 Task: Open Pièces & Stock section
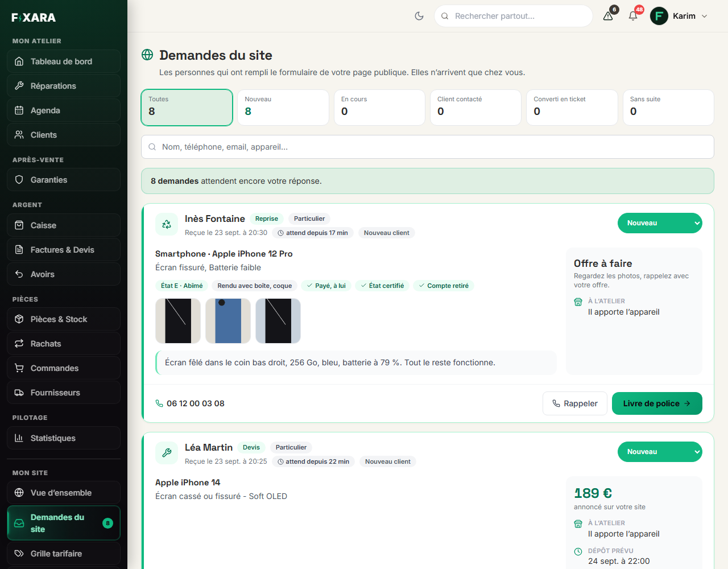pyautogui.click(x=64, y=319)
